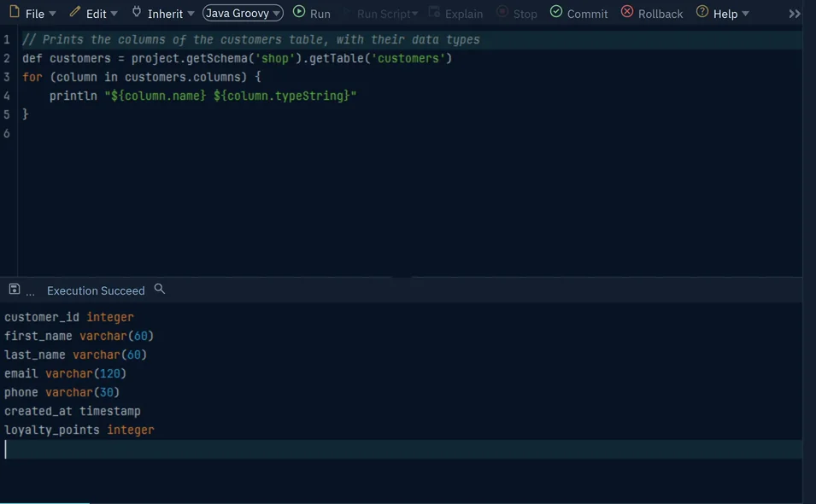Open the Inherit connection menu

pos(163,14)
